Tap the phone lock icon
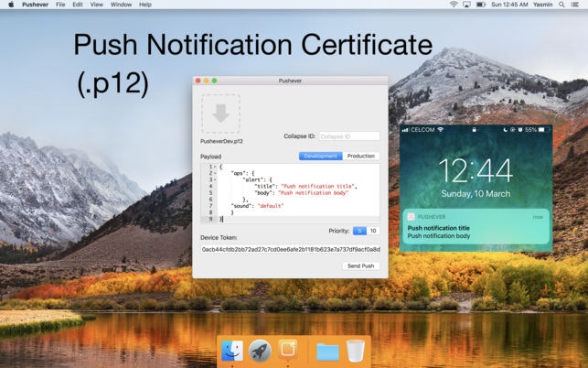Screen dimensions: 588x368 coord(474,130)
